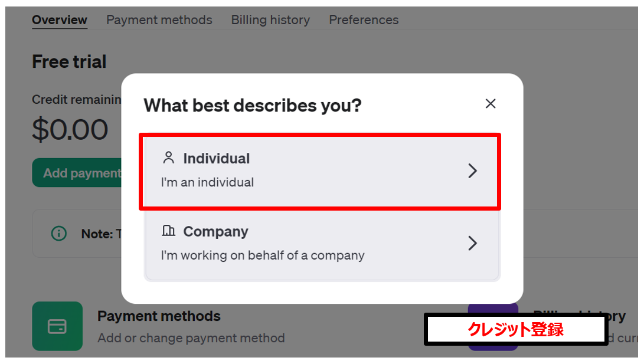Click the クレジット登録 label
Viewport: 644px width, 364px height.
click(515, 329)
